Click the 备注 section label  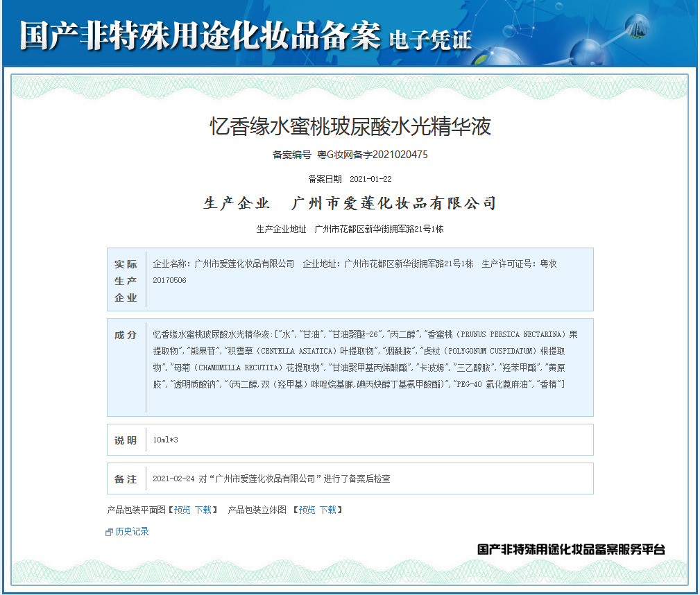[126, 479]
